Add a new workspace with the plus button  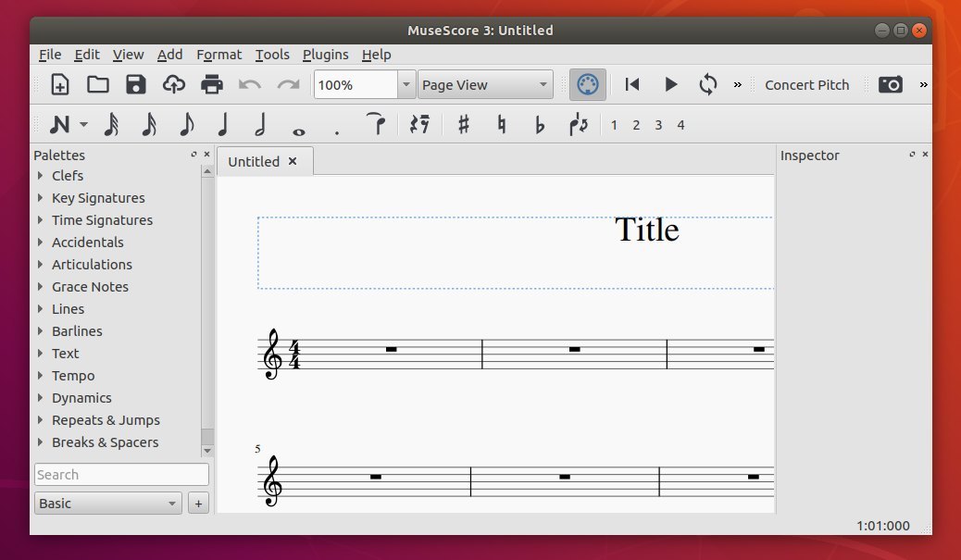[x=198, y=504]
